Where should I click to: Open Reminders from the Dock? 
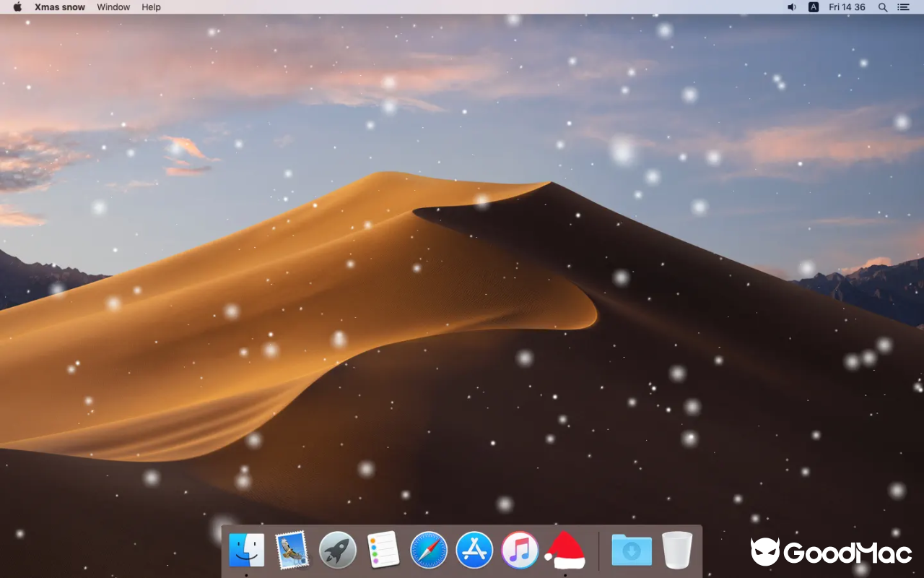click(x=383, y=550)
